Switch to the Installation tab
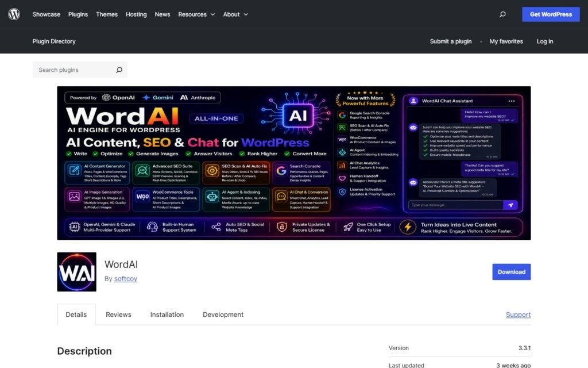This screenshot has width=588, height=368. click(x=167, y=315)
